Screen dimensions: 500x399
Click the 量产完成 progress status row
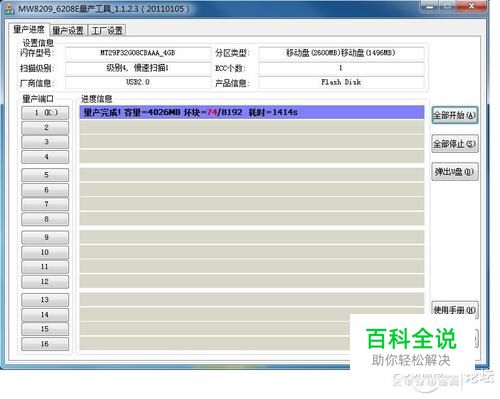252,112
